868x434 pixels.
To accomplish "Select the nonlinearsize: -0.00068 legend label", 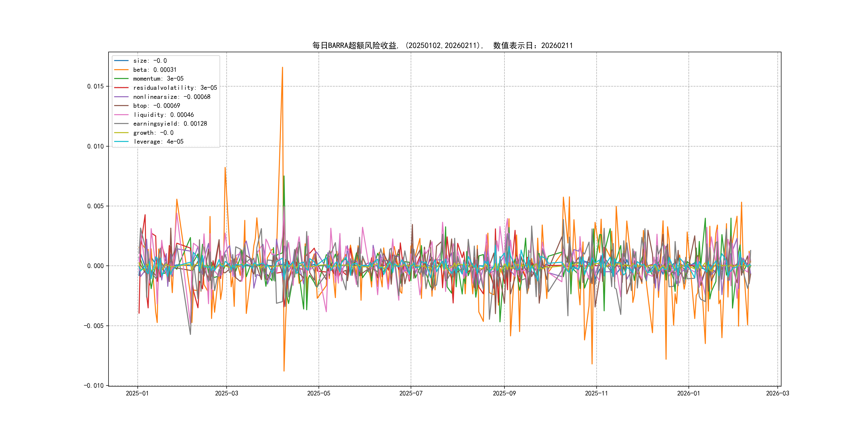I will tap(171, 97).
